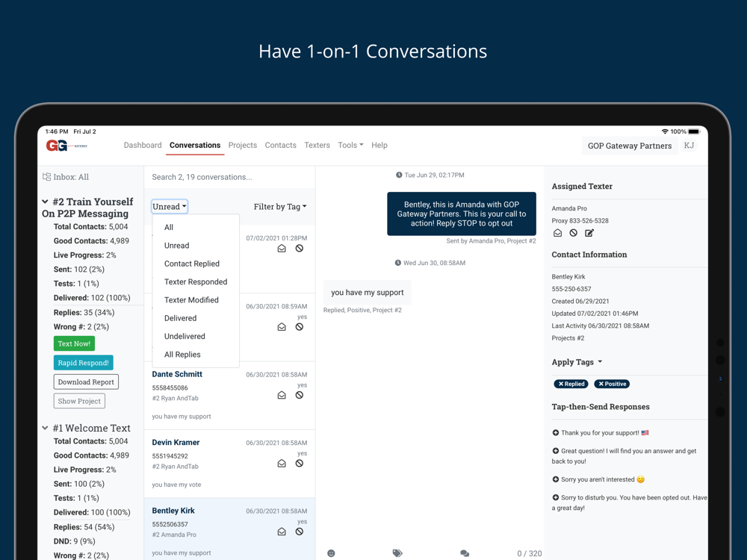Click edit icon under Assigned Texter
747x560 pixels.
coord(589,233)
